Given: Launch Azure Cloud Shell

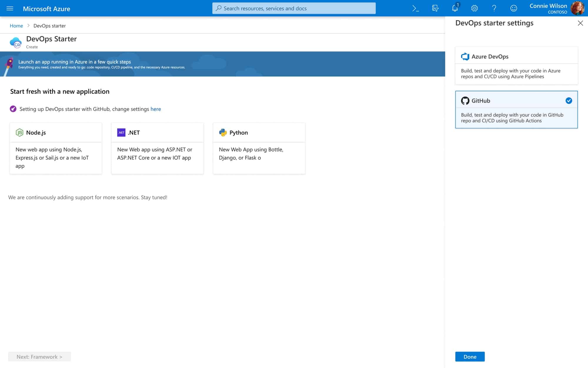Looking at the screenshot, I should pos(415,8).
